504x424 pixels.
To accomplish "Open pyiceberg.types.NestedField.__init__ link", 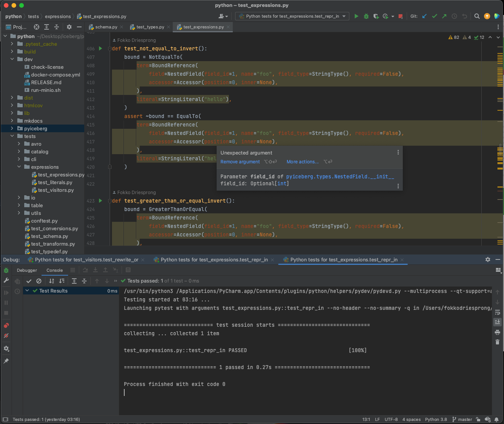I will pyautogui.click(x=340, y=176).
